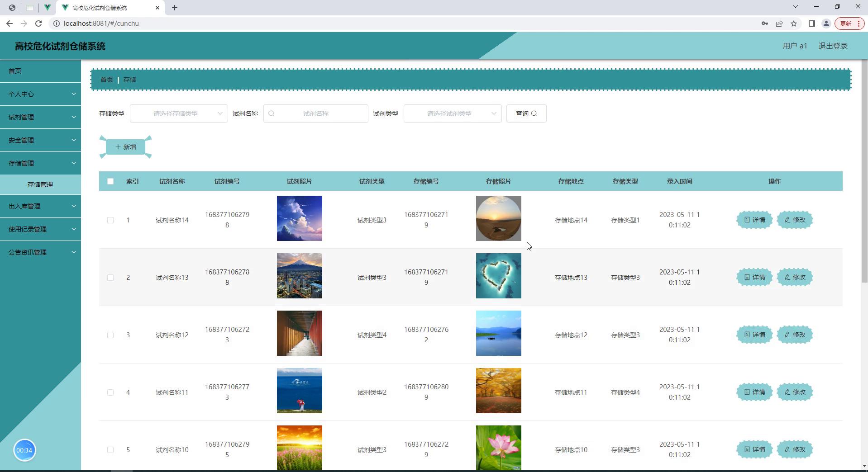Tick the checkbox for row 试剂名称14
Viewport: 868px width, 472px height.
[110, 220]
